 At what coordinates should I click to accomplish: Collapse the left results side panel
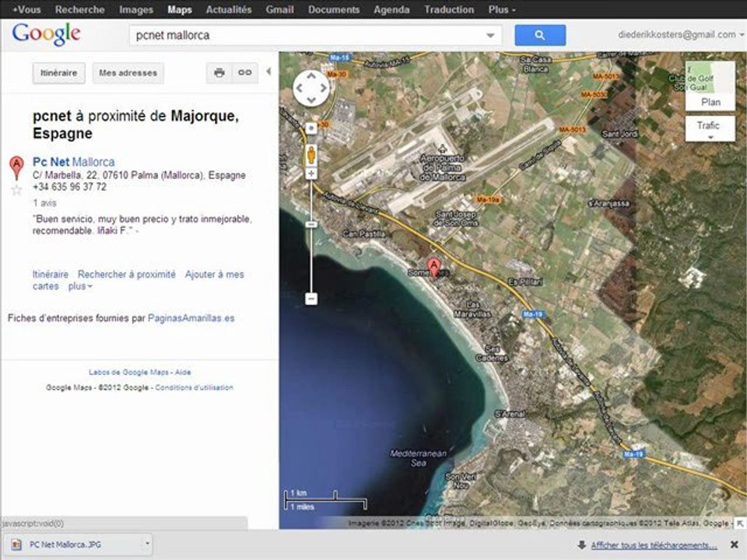click(268, 72)
